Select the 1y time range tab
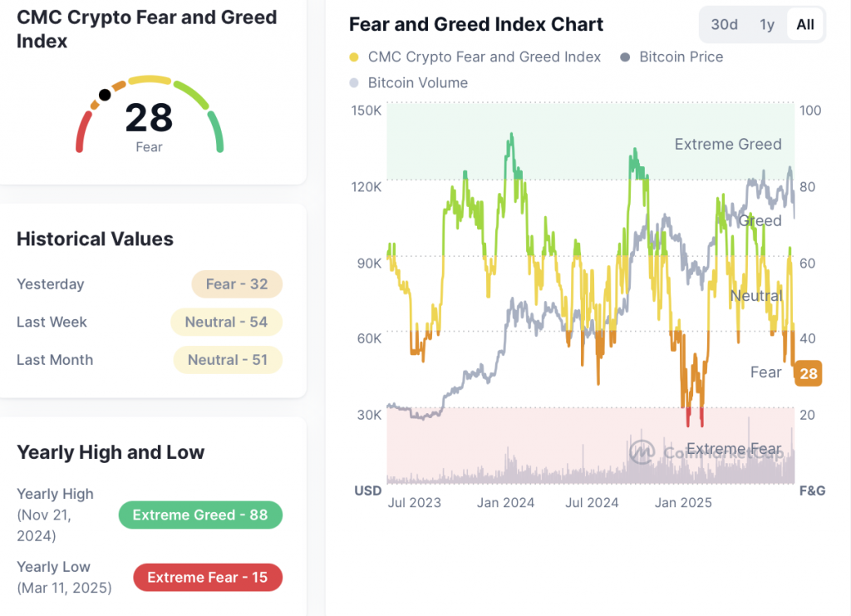Screen dimensions: 851x616 point(767,24)
